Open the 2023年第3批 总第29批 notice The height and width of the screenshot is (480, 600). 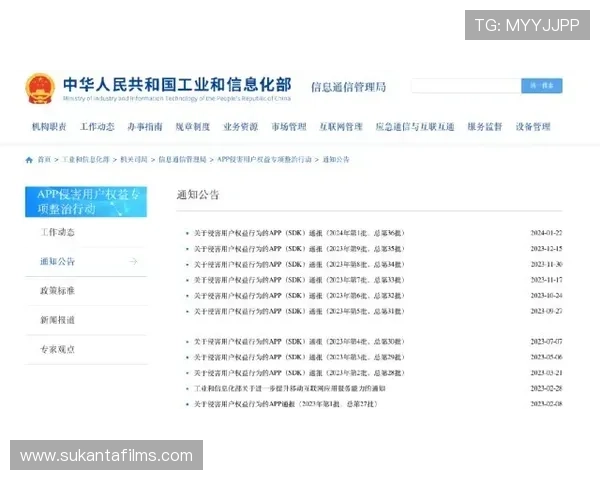pos(299,357)
